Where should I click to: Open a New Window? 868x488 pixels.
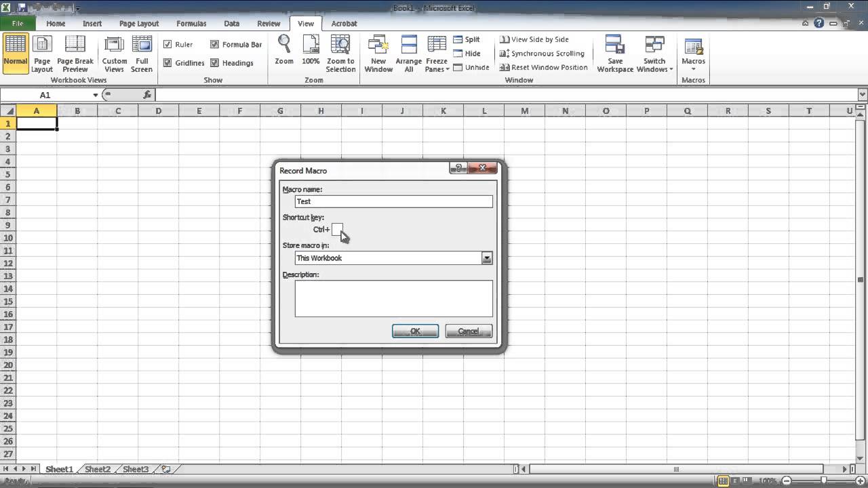[378, 54]
